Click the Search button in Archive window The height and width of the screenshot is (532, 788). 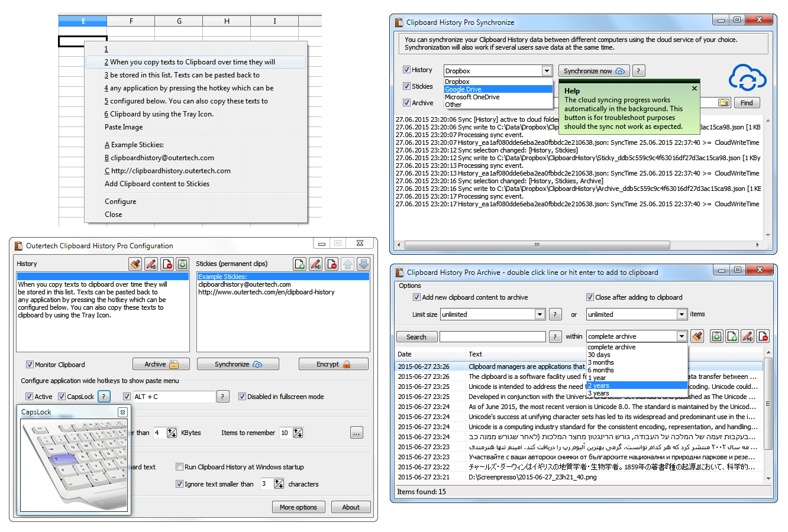click(416, 337)
